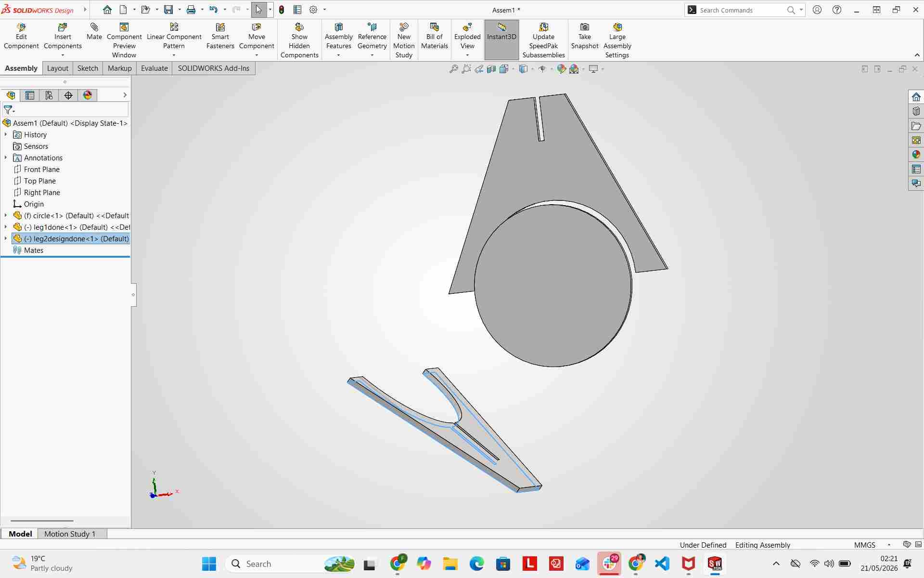Activate Move Component tool
This screenshot has height=578, width=924.
[257, 36]
